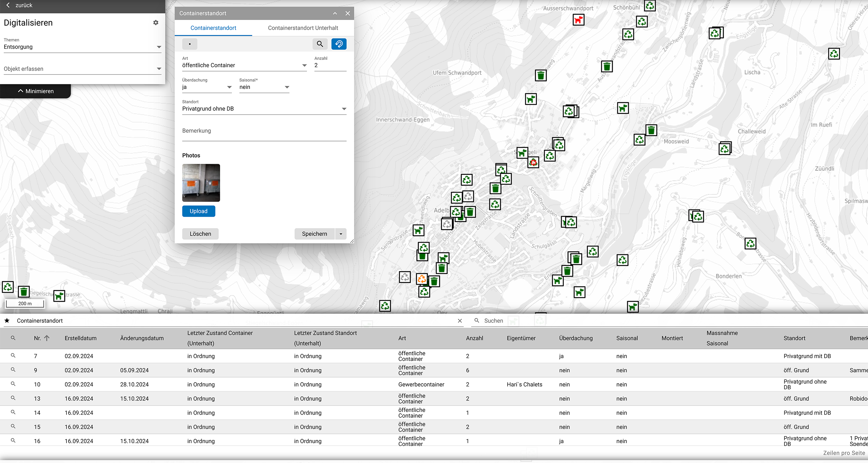Click the star icon beside Containerstandort table
This screenshot has width=868, height=463.
(7, 321)
